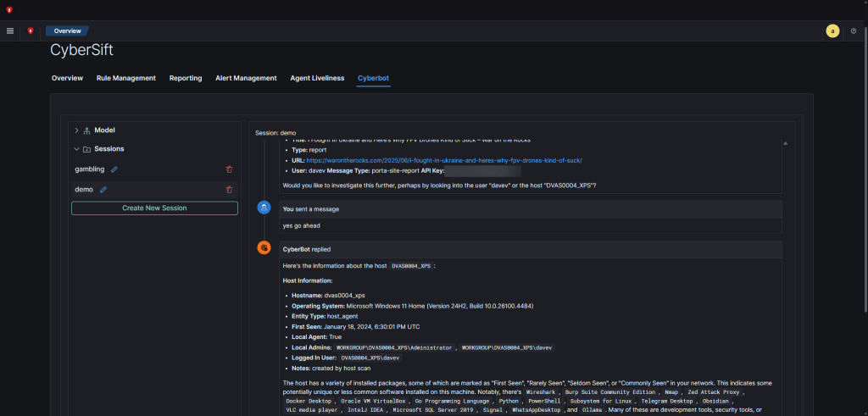The image size is (868, 416).
Task: Click the chat scroll-up arrow
Action: 785,144
